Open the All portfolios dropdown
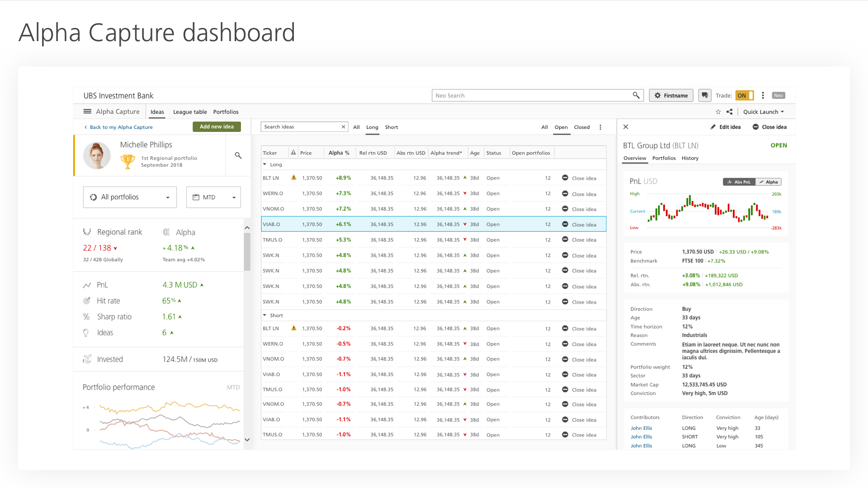Screen dimensions: 868x488 [130, 197]
